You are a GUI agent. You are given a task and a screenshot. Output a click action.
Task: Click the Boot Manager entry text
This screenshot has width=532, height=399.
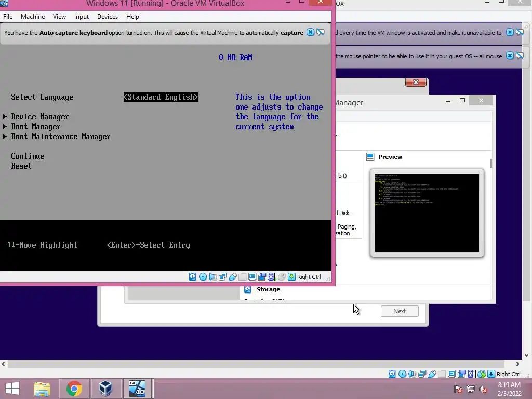[x=36, y=127]
